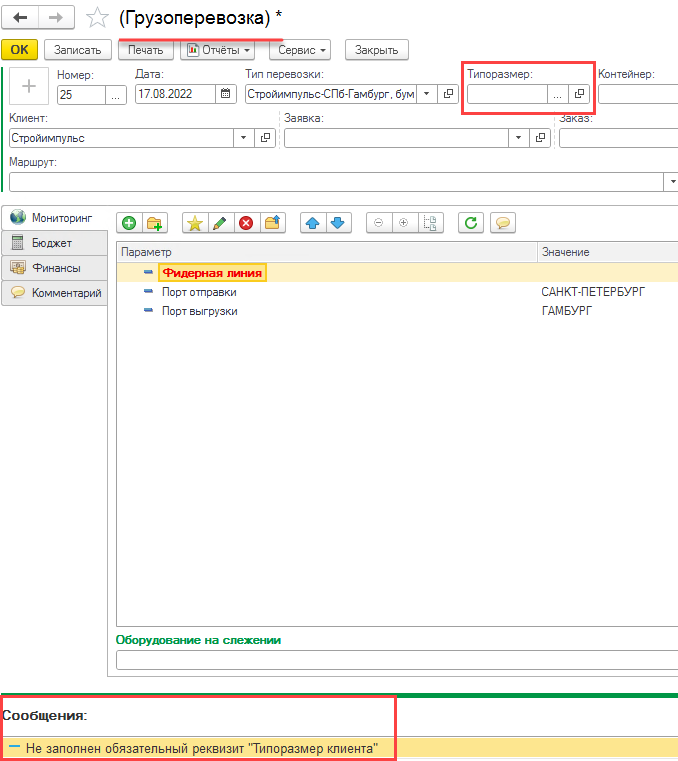678x761 pixels.
Task: Click the yellow star toolbar icon
Action: (195, 223)
